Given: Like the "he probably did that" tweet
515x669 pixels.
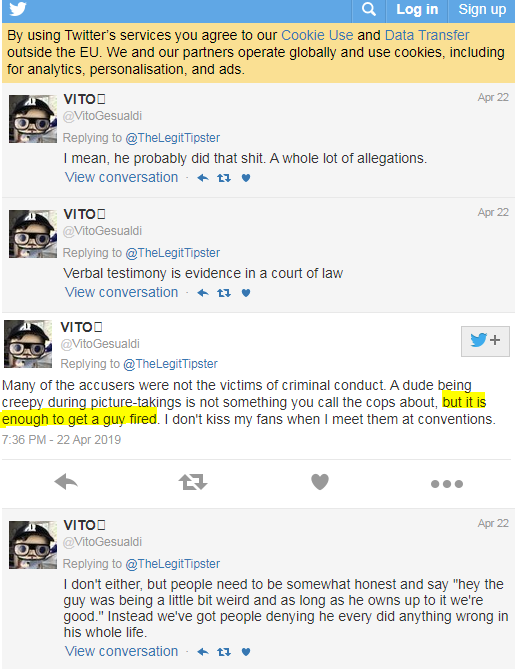Looking at the screenshot, I should click(246, 178).
